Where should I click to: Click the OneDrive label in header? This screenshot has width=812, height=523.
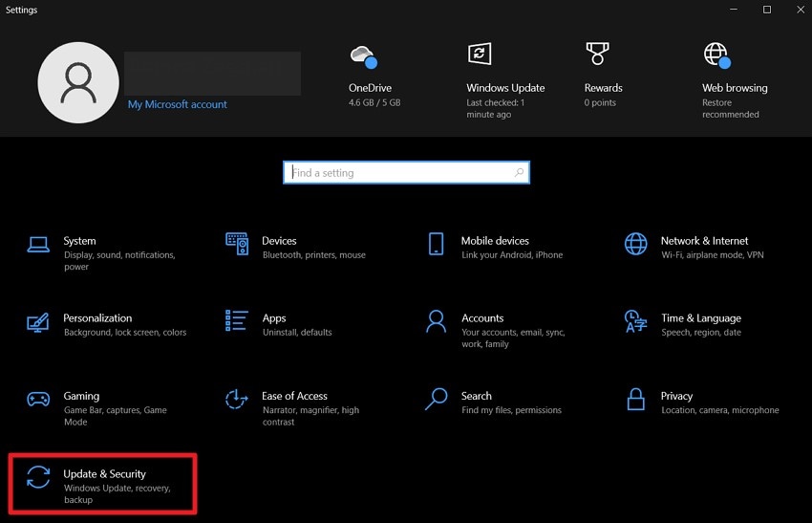pyautogui.click(x=370, y=88)
